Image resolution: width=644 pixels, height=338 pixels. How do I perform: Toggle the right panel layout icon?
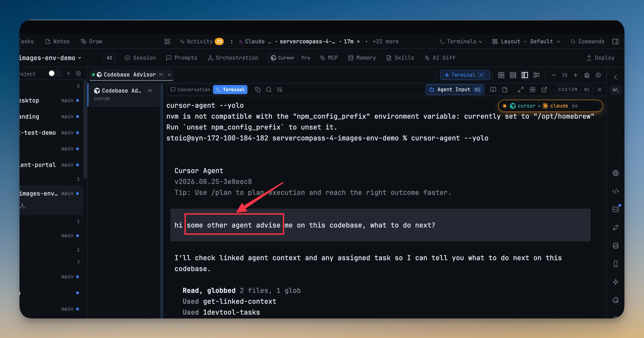pos(615,42)
